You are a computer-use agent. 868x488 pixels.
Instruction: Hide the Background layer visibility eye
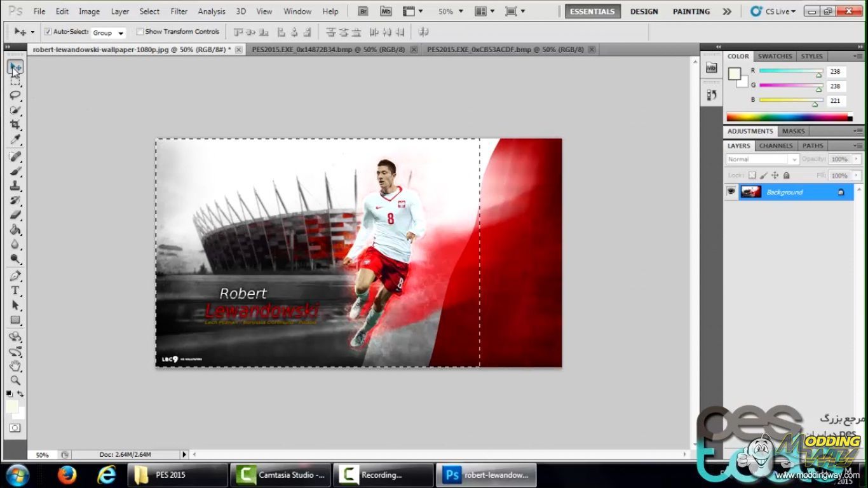[731, 192]
